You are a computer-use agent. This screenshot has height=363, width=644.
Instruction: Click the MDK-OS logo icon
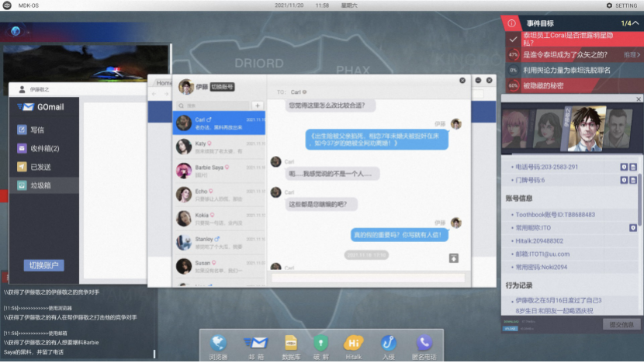pyautogui.click(x=7, y=5)
